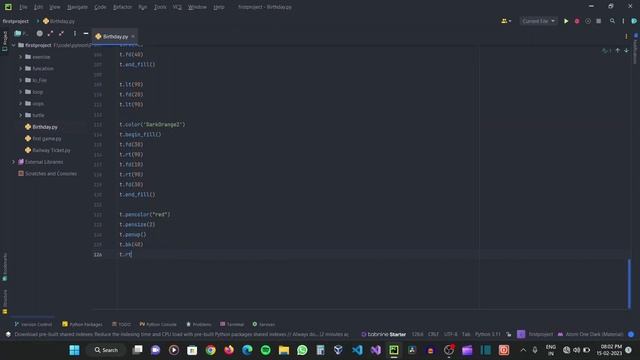This screenshot has width=640, height=360.
Task: Click Select Opened File target icon in Project panel
Action: tap(40, 33)
